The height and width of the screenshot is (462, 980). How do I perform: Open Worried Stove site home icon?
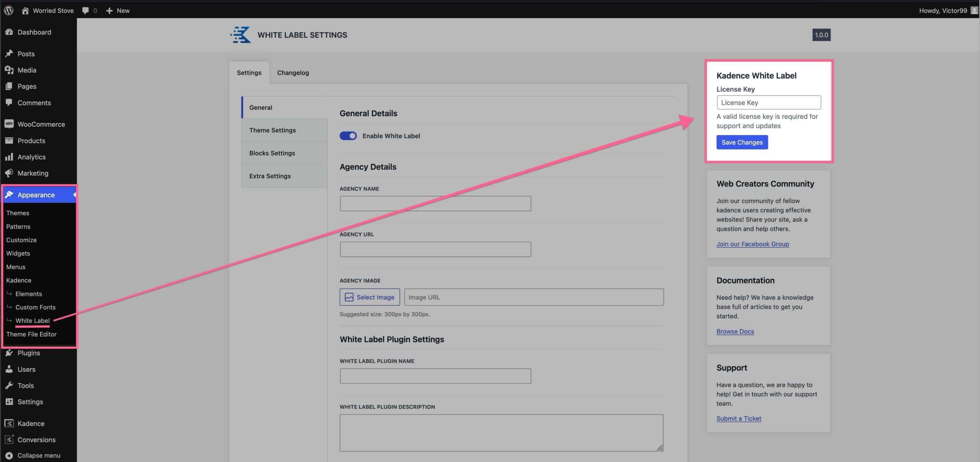click(25, 10)
